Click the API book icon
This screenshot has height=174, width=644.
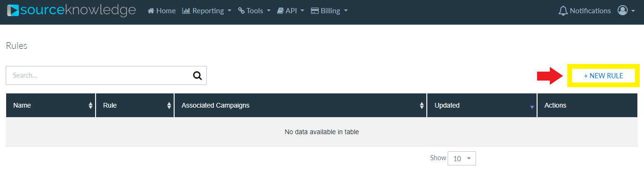click(281, 10)
